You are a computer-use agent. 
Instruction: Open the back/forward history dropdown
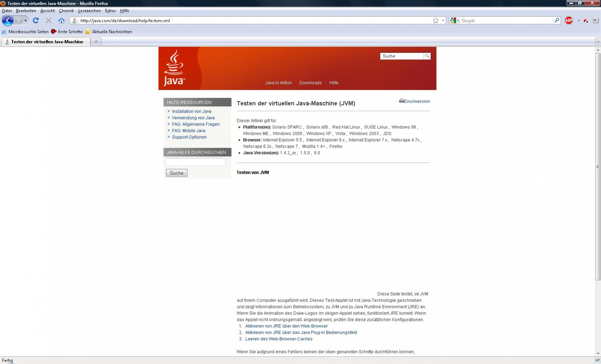coord(25,20)
